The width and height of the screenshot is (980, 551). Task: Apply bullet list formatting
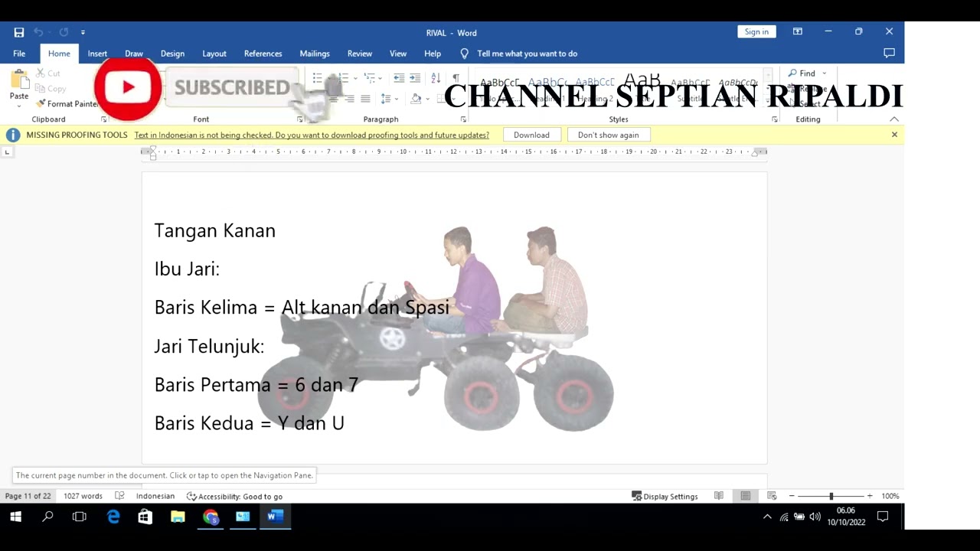pyautogui.click(x=318, y=78)
